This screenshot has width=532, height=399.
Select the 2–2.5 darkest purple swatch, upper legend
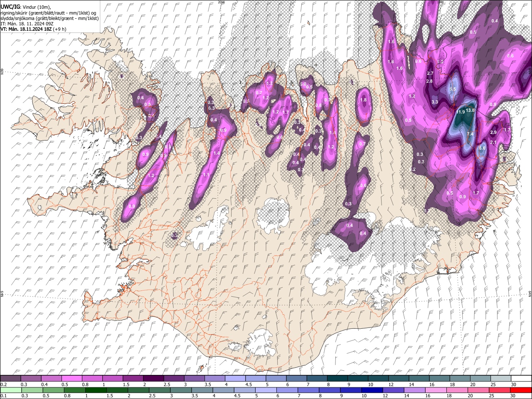[x=153, y=378]
